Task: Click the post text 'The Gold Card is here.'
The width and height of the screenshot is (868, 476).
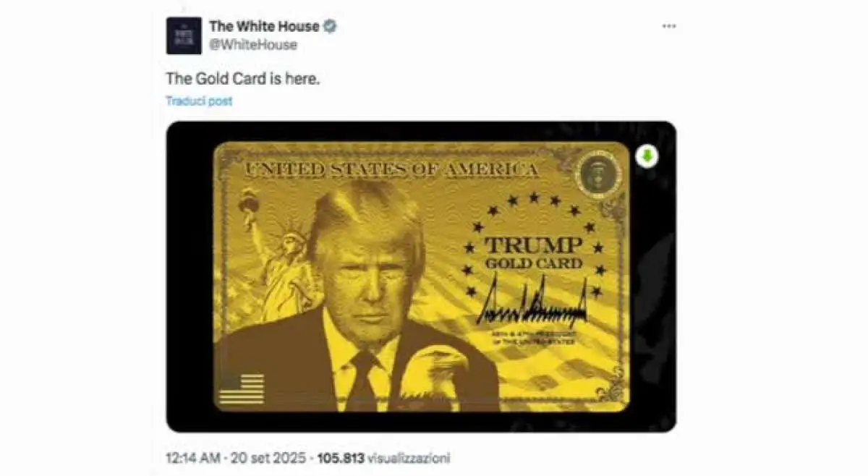Action: (242, 79)
